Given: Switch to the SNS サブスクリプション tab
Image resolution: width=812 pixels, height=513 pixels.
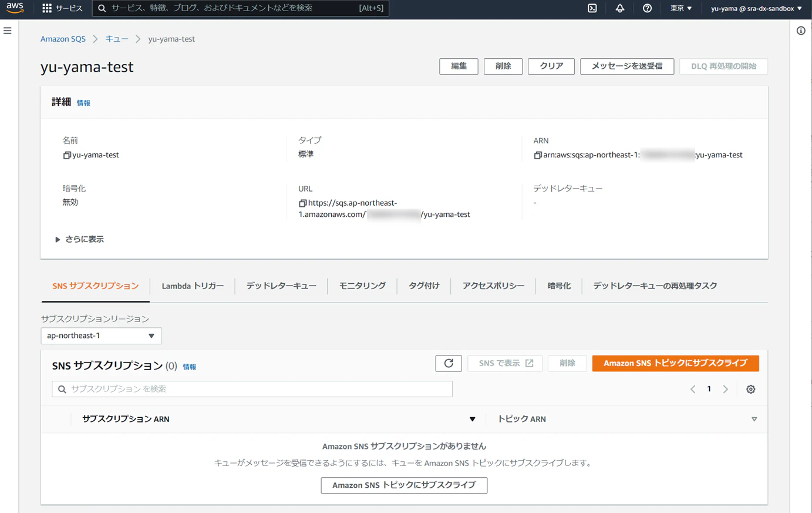Looking at the screenshot, I should (x=96, y=286).
